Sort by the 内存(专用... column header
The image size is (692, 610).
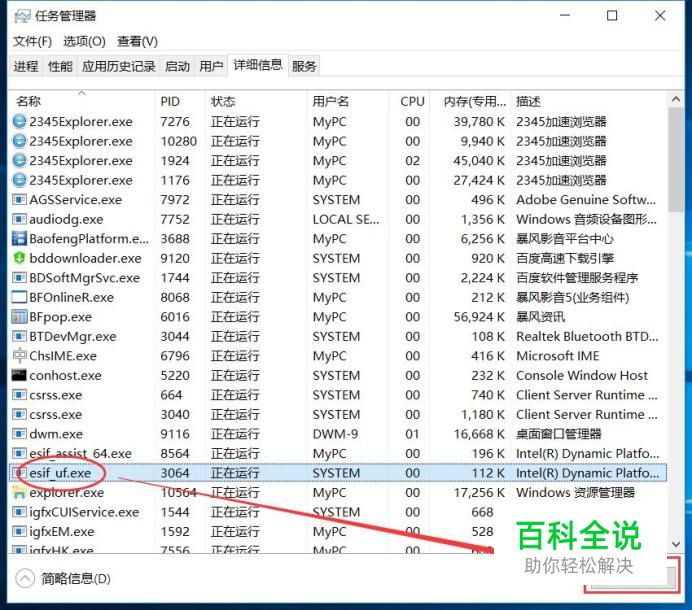pyautogui.click(x=470, y=101)
